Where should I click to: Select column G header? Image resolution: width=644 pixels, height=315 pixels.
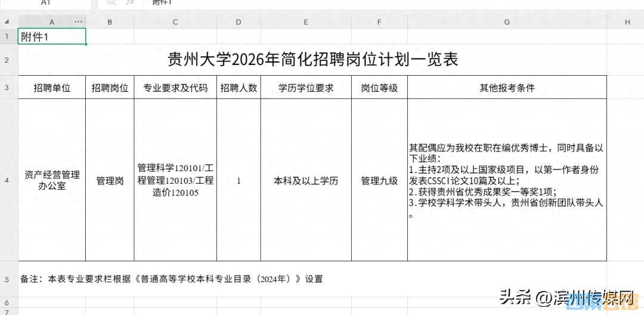(x=507, y=22)
